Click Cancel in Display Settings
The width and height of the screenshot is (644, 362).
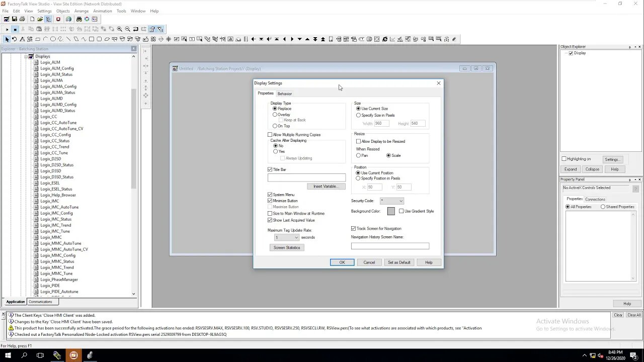369,262
